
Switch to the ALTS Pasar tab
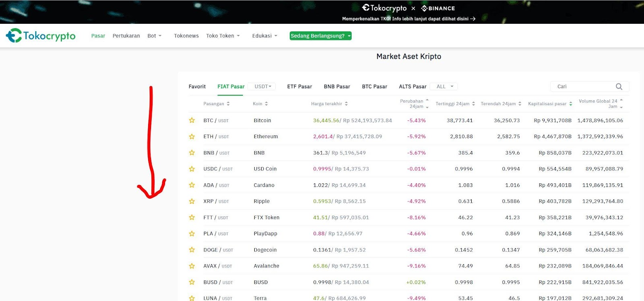(x=413, y=87)
